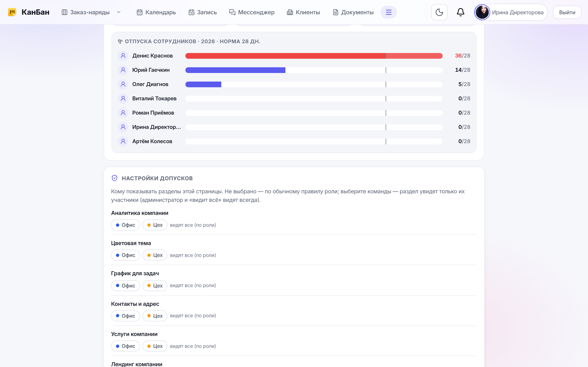This screenshot has height=367, width=588.
Task: Toggle dark mode with moon icon
Action: (439, 12)
